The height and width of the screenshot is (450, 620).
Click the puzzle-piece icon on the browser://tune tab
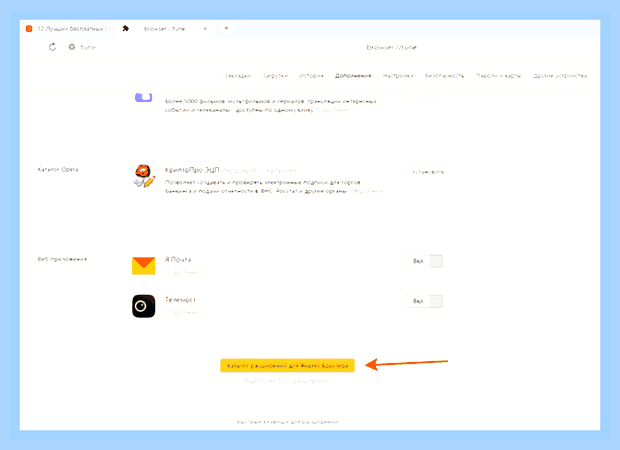125,28
